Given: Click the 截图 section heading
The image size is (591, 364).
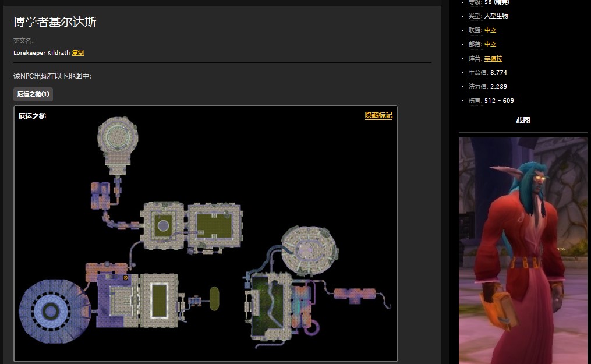Looking at the screenshot, I should (522, 121).
